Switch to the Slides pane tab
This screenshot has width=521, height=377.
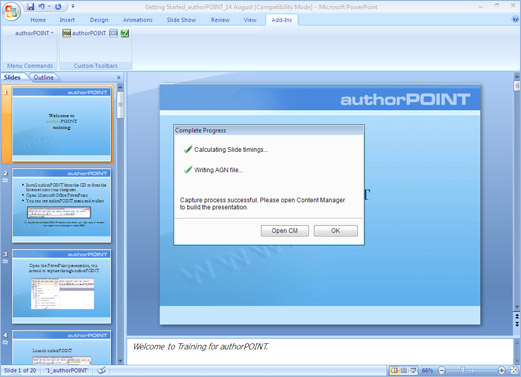pyautogui.click(x=12, y=77)
